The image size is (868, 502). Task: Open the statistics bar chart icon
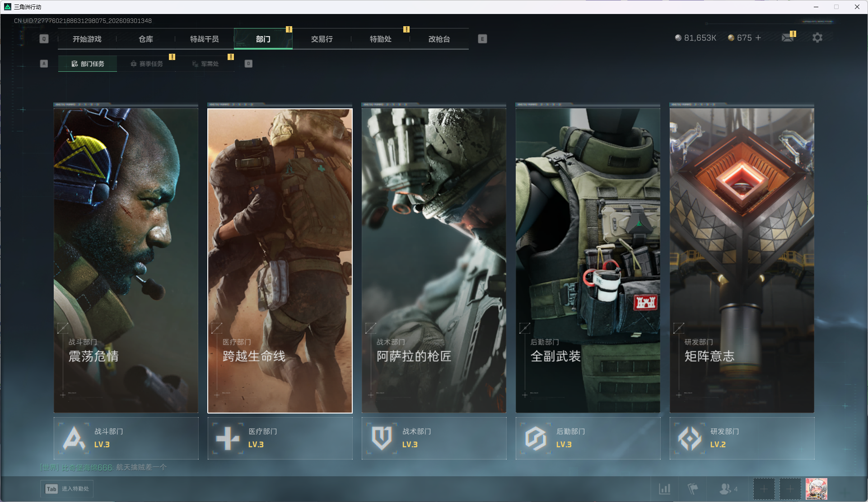click(664, 489)
